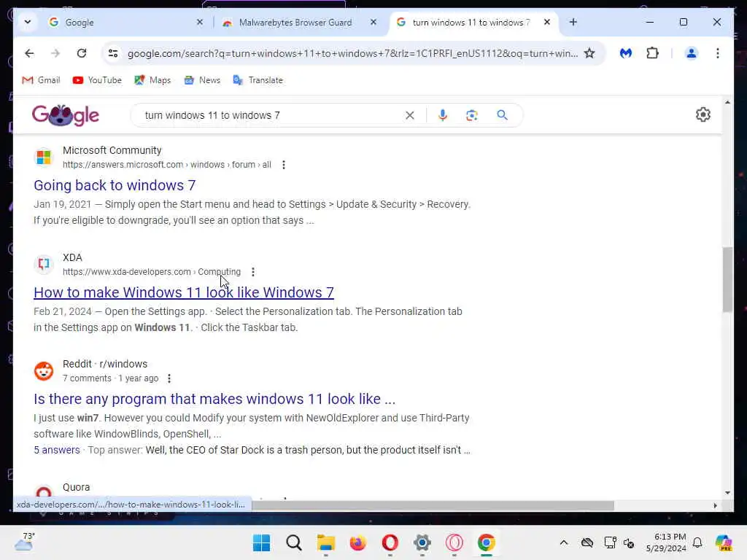Open 'Going back to windows 7' result

pos(115,185)
